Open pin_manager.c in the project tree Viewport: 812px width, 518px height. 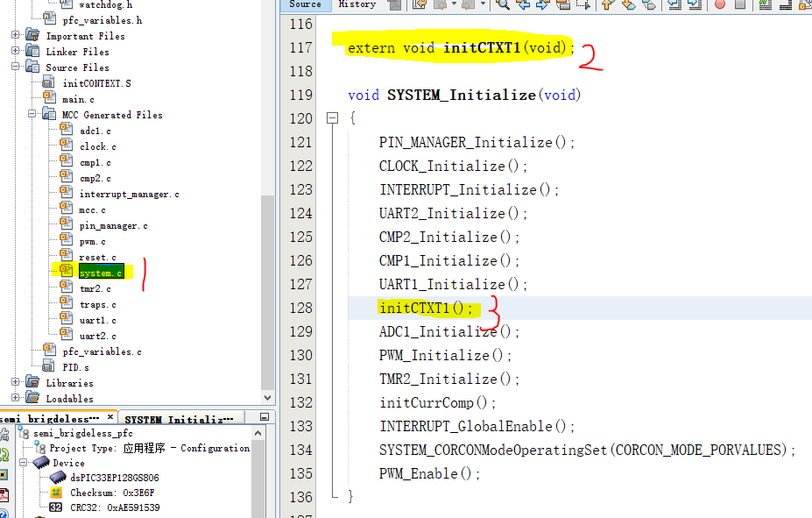(113, 226)
